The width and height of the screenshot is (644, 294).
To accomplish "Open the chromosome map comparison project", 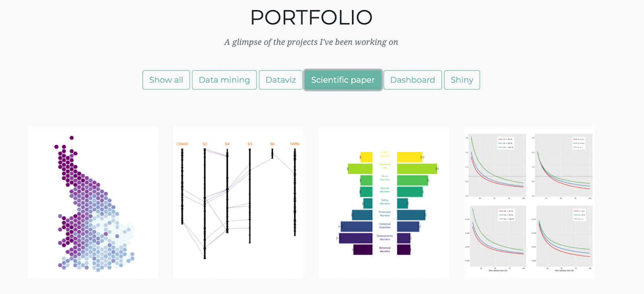I will click(238, 203).
